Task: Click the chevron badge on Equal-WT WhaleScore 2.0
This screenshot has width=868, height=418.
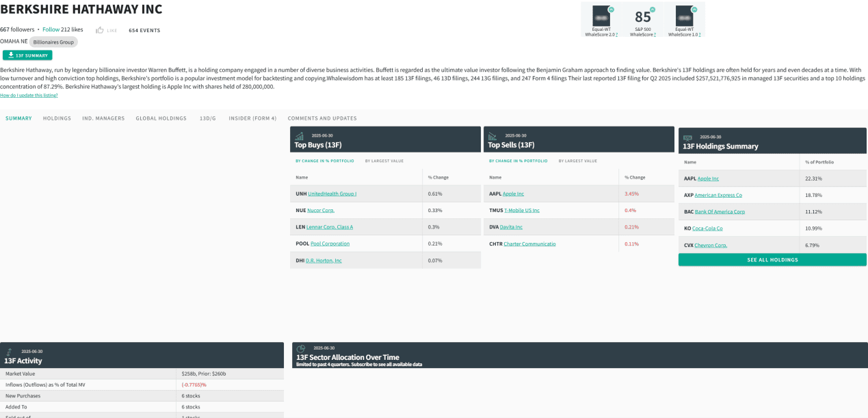Action: [611, 10]
